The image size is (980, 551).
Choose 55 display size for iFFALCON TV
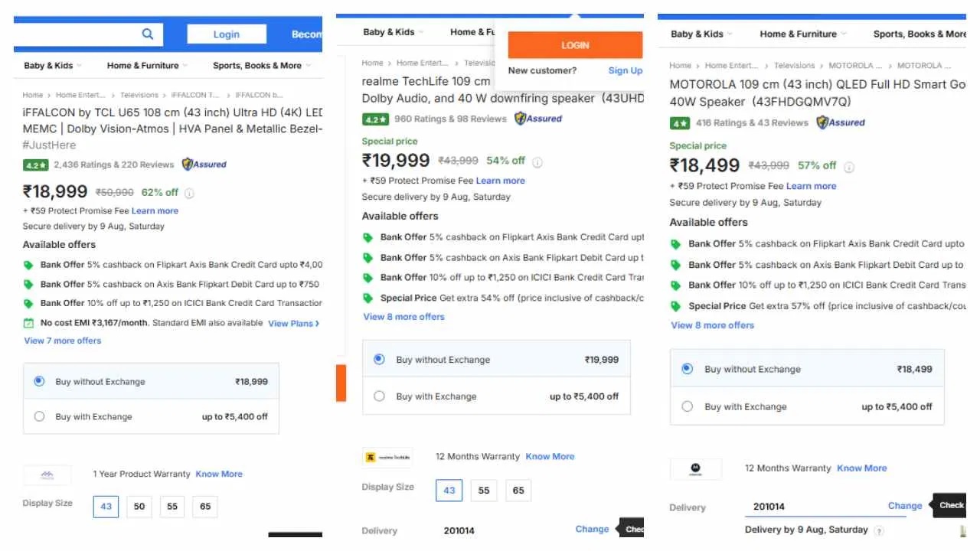coord(172,506)
